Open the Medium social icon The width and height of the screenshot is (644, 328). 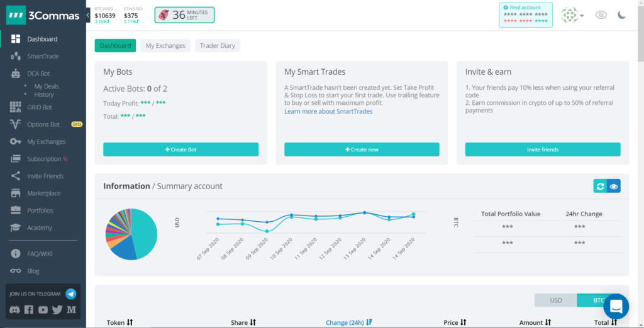(72, 310)
